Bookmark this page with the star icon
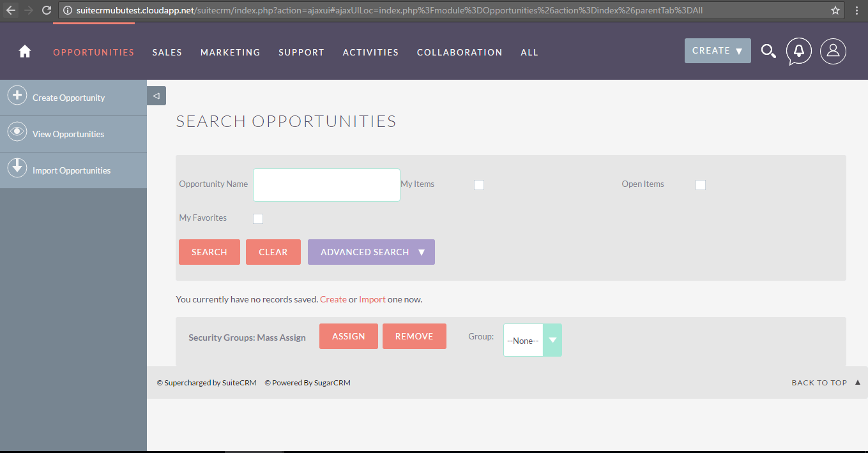Screen dimensions: 868x453 point(835,10)
